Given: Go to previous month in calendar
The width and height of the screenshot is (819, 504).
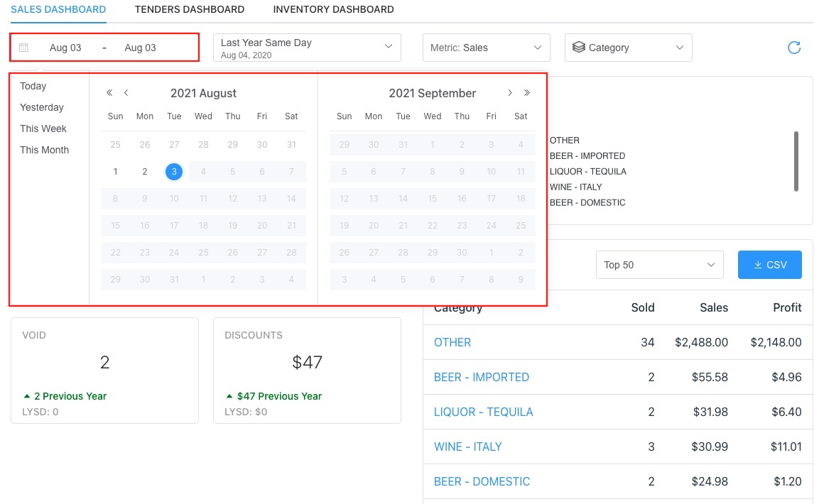Looking at the screenshot, I should [126, 93].
